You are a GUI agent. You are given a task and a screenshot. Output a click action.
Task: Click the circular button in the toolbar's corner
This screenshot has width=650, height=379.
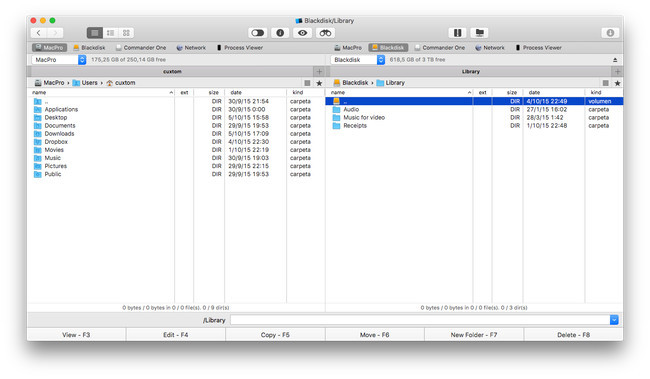click(610, 33)
